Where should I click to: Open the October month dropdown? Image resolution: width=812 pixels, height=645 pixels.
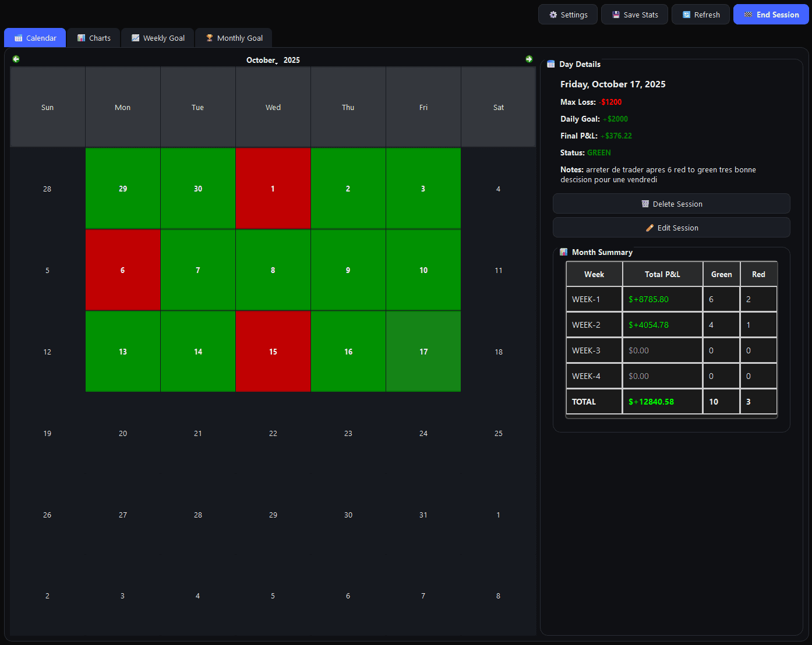click(262, 61)
